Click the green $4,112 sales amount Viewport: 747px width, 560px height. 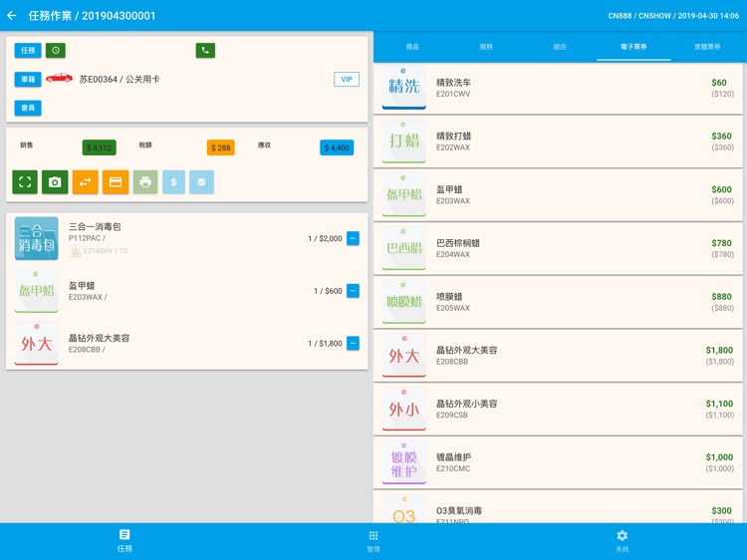99,147
